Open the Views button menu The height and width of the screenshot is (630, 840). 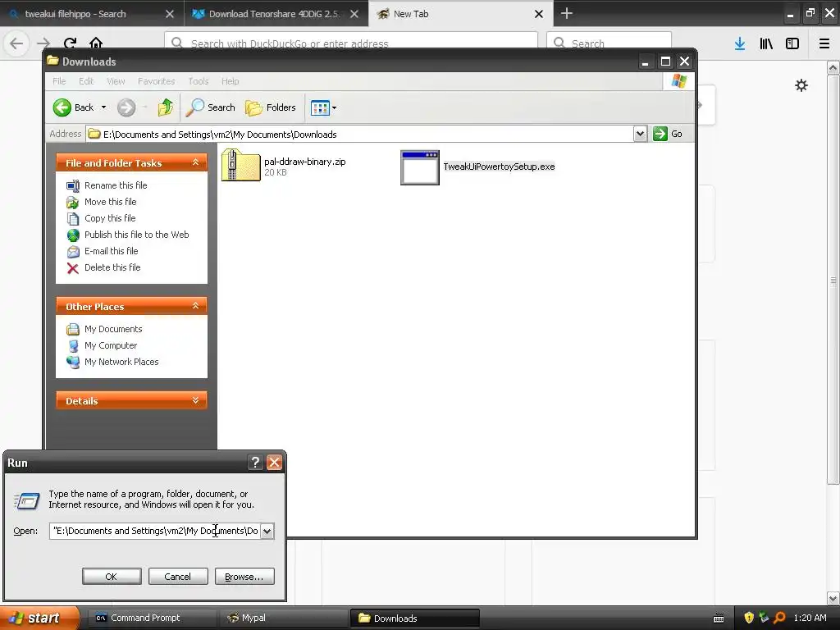pos(323,107)
